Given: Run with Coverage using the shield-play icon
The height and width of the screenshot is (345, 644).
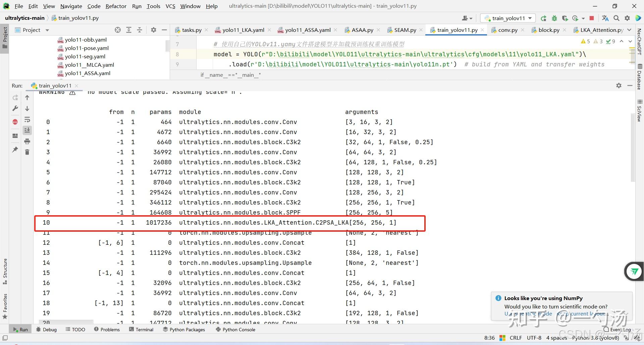Looking at the screenshot, I should click(x=565, y=18).
